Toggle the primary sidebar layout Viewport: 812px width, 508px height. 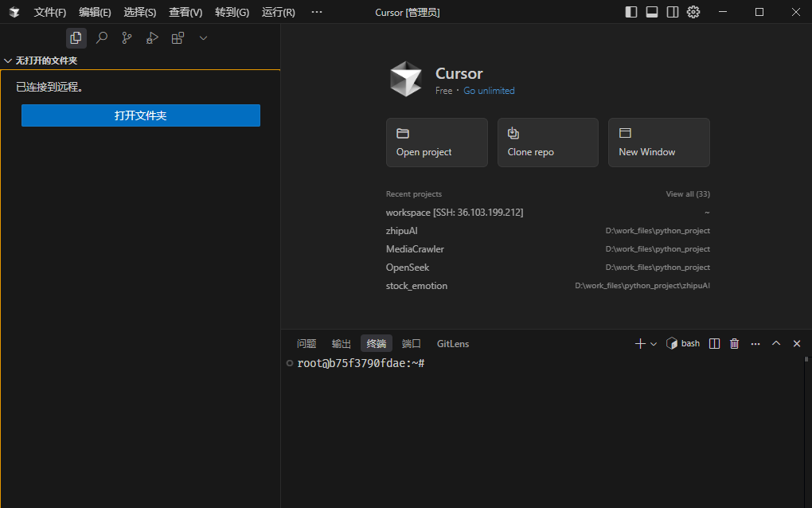pyautogui.click(x=631, y=12)
